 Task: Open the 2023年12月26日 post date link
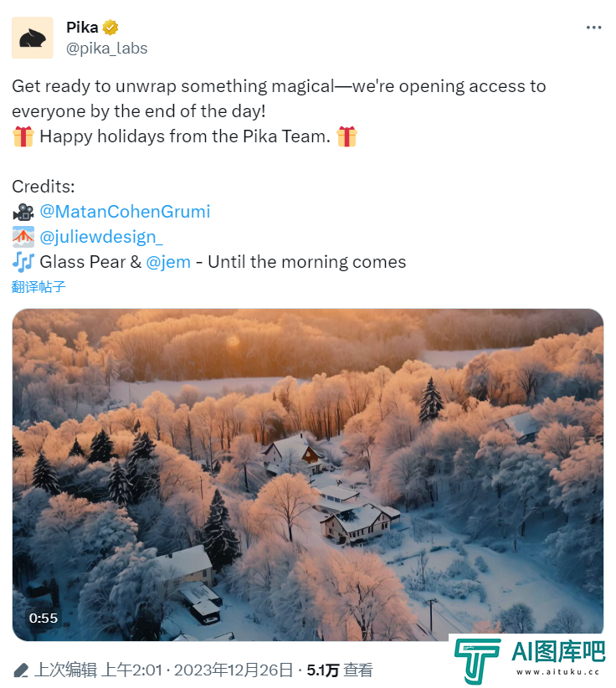point(234,670)
